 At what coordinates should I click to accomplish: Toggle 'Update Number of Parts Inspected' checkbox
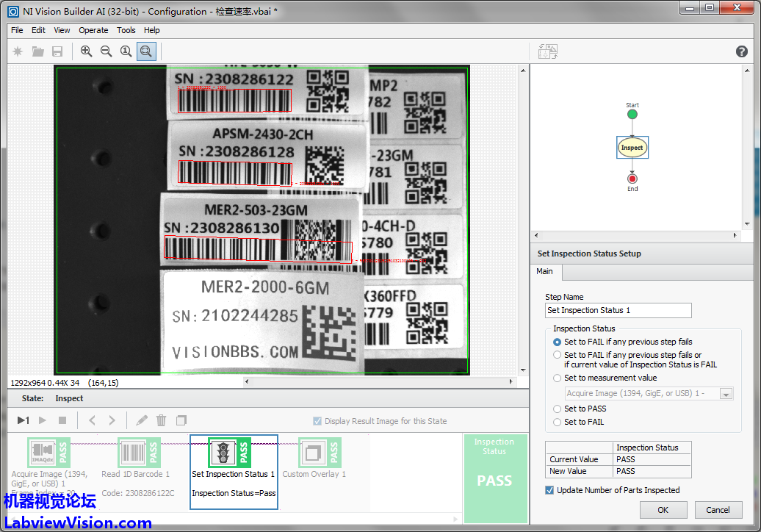click(x=549, y=490)
